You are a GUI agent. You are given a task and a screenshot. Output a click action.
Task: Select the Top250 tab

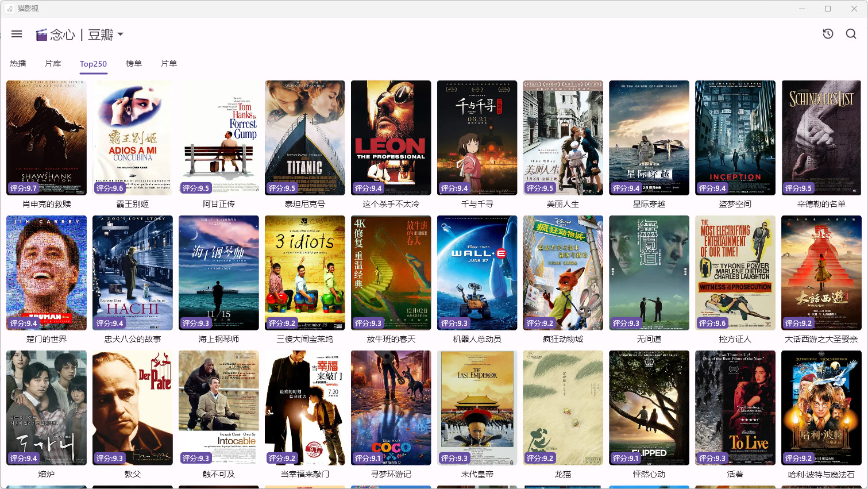pyautogui.click(x=93, y=64)
